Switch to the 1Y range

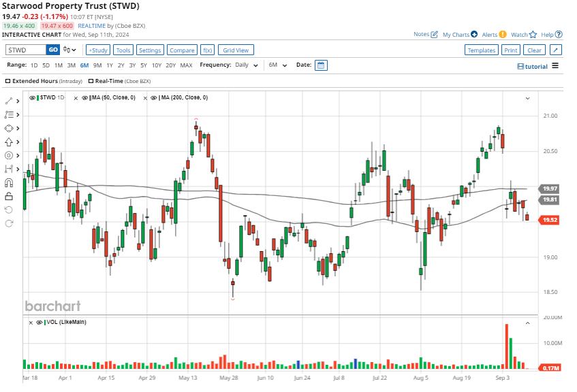110,65
